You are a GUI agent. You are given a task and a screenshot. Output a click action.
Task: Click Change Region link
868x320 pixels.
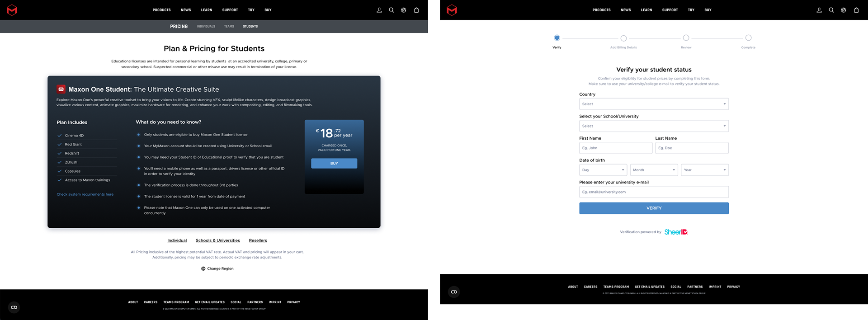217,268
